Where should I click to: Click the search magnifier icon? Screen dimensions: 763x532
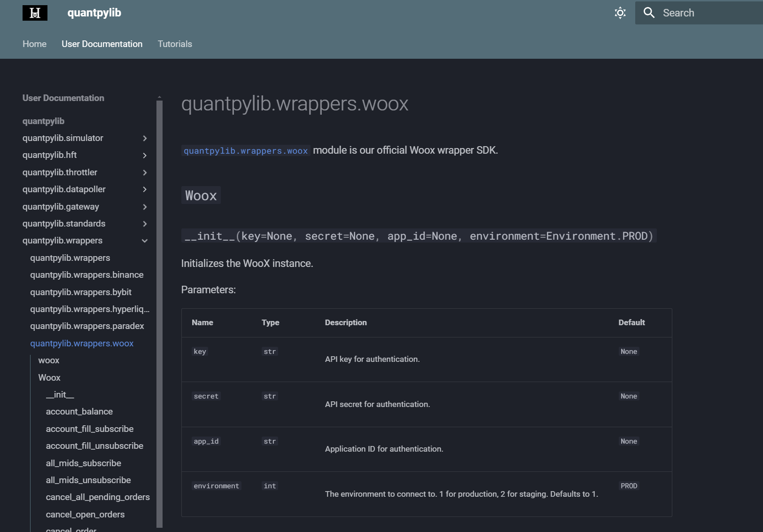649,13
